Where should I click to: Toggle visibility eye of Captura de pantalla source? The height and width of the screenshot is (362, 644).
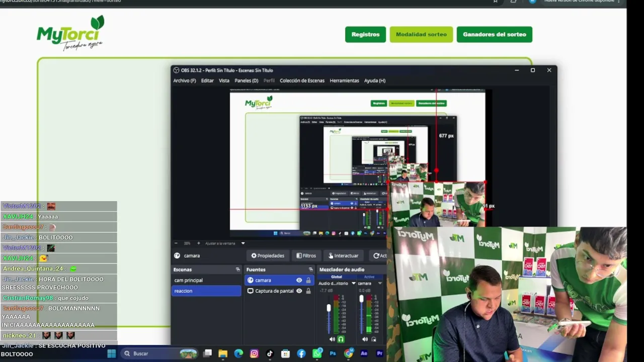(x=299, y=291)
